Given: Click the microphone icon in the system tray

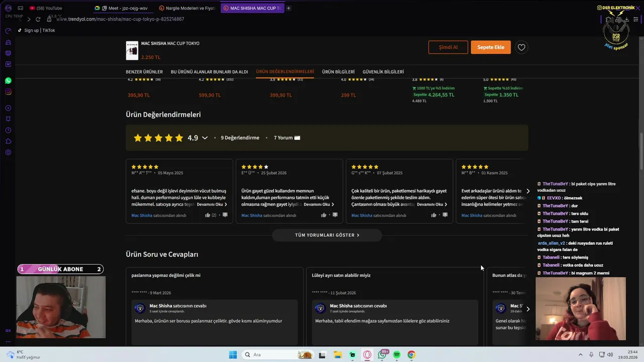Looking at the screenshot, I should 591,355.
